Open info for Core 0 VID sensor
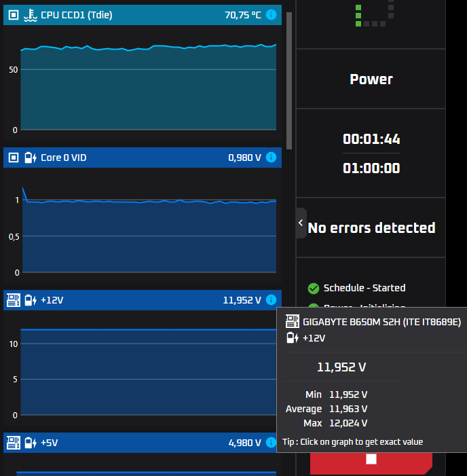Viewport: 467px width, 476px height. (271, 158)
